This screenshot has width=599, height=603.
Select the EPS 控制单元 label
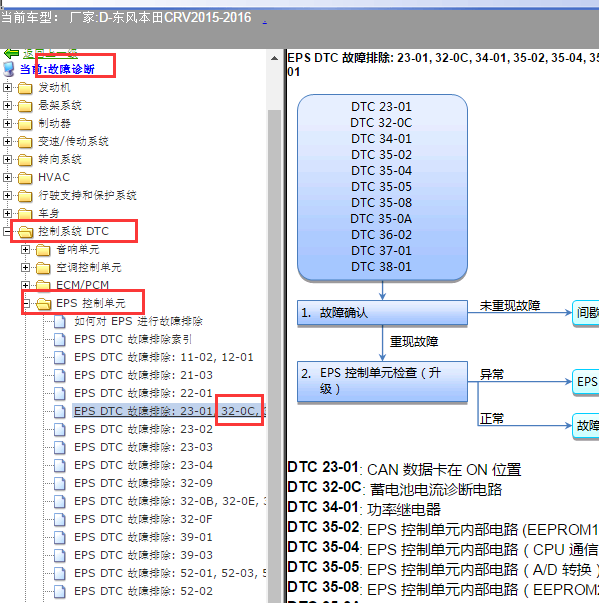coord(91,303)
